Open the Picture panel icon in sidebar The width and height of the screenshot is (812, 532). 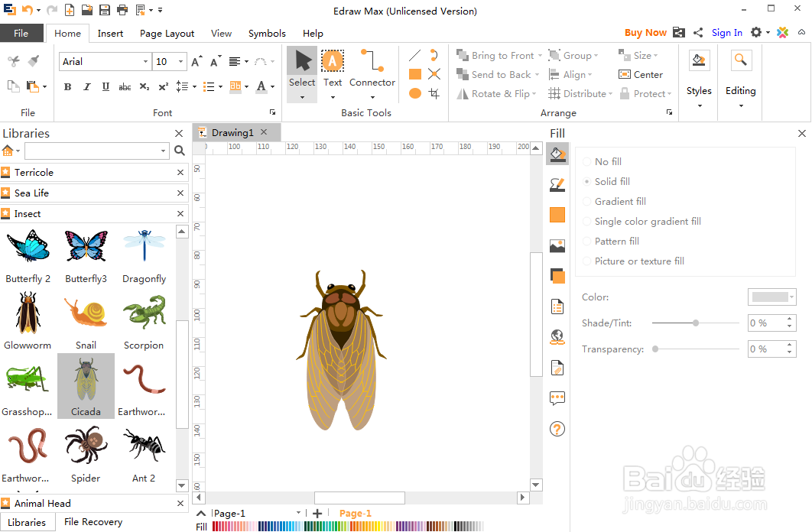click(557, 246)
